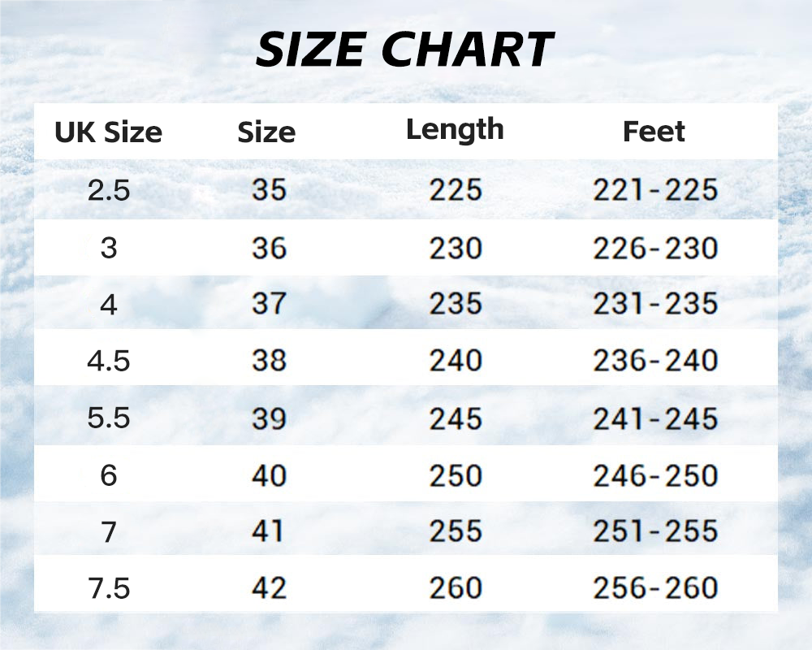
Task: Select the 241-245 feet range
Action: click(x=655, y=418)
